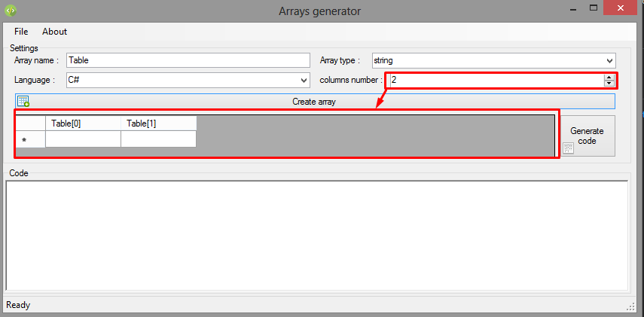Viewport: 644px width, 317px height.
Task: Click the window resize grip in status bar
Action: click(632, 306)
